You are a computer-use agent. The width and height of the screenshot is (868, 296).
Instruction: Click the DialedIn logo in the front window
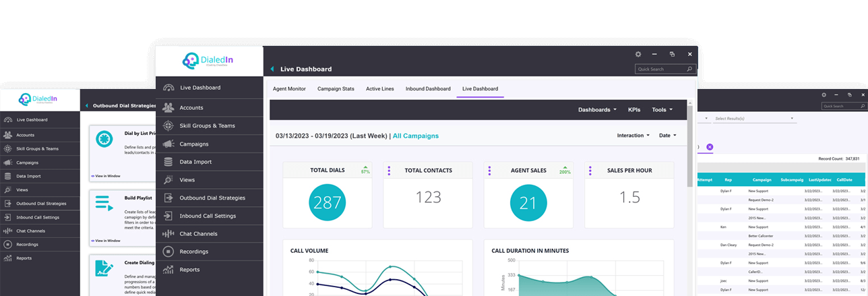(208, 61)
